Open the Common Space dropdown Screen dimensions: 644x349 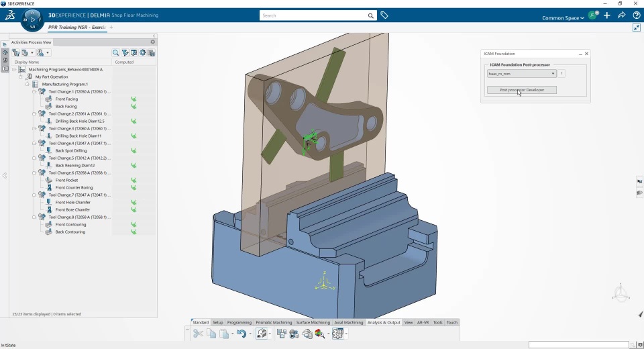[563, 17]
